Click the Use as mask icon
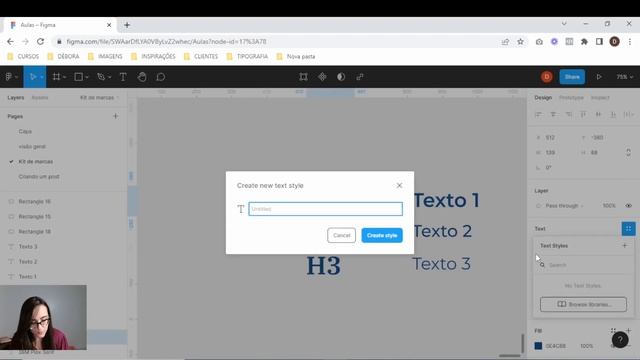The image size is (640, 360). (341, 77)
